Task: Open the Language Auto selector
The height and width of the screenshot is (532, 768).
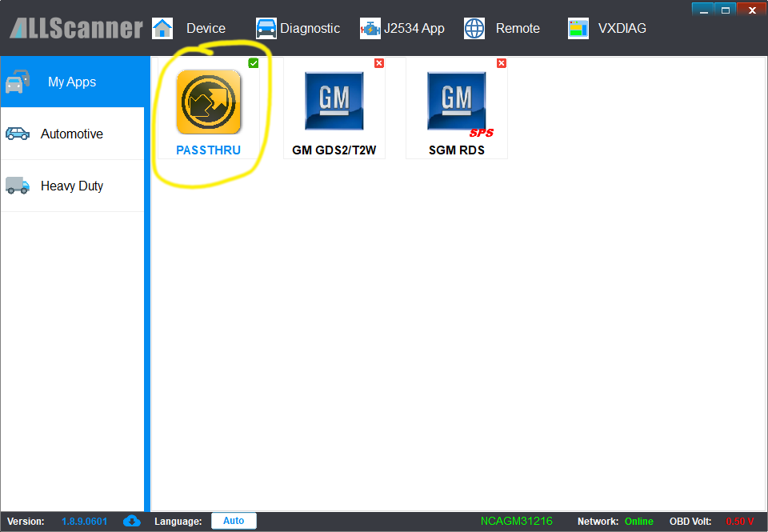Action: point(234,521)
